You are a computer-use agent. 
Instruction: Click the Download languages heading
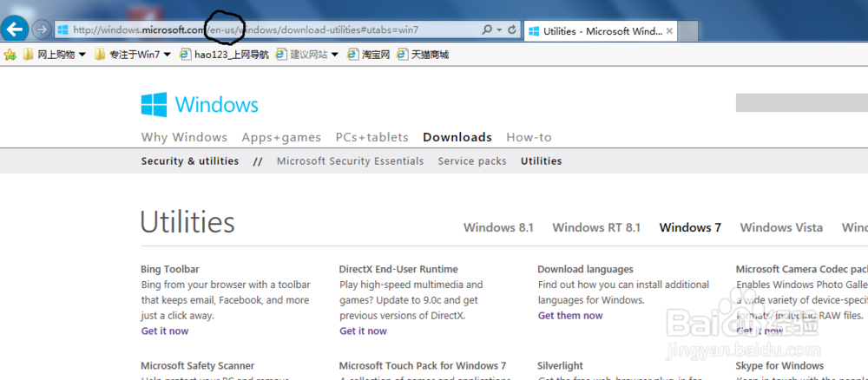point(585,269)
